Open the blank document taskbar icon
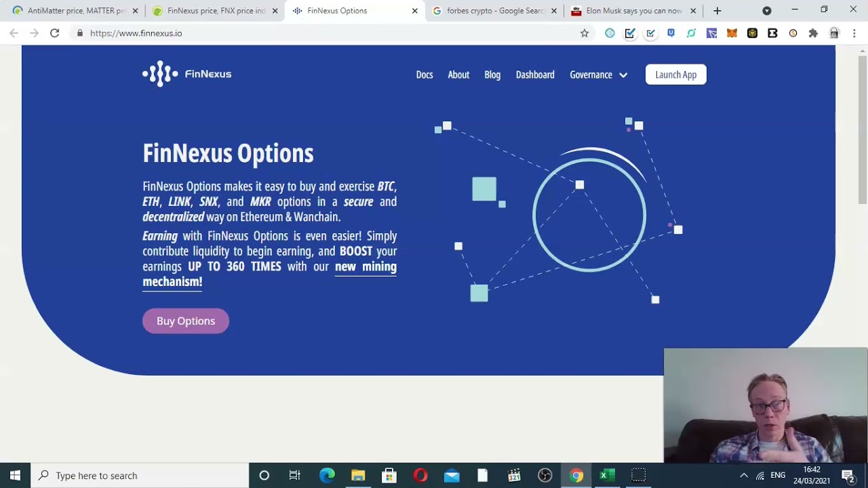868x488 pixels. 483,475
